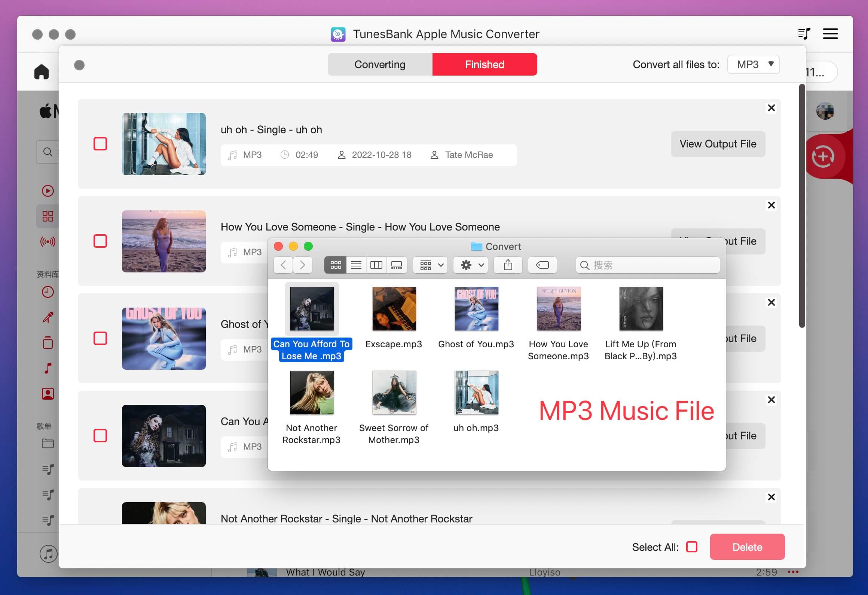Viewport: 868px width, 595px height.
Task: Click the share/export icon in Convert window
Action: 508,265
